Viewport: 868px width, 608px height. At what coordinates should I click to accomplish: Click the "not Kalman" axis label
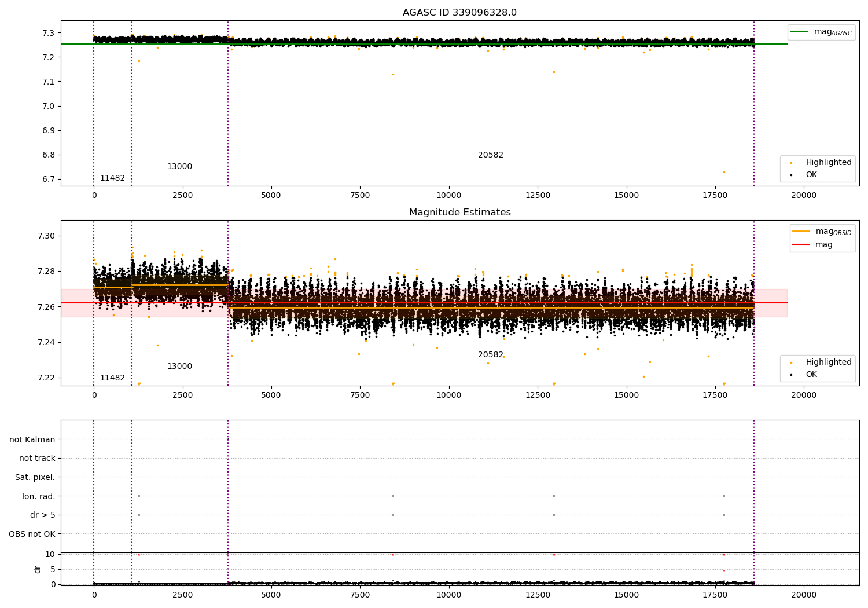32,440
